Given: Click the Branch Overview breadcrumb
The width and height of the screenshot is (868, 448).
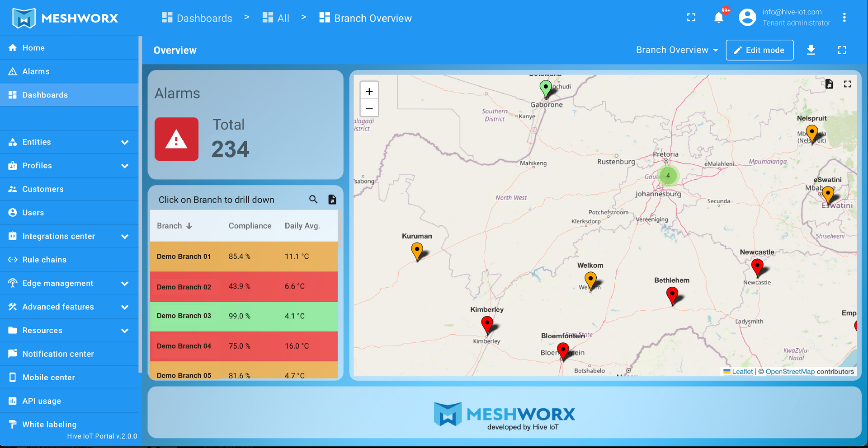Looking at the screenshot, I should pyautogui.click(x=365, y=18).
